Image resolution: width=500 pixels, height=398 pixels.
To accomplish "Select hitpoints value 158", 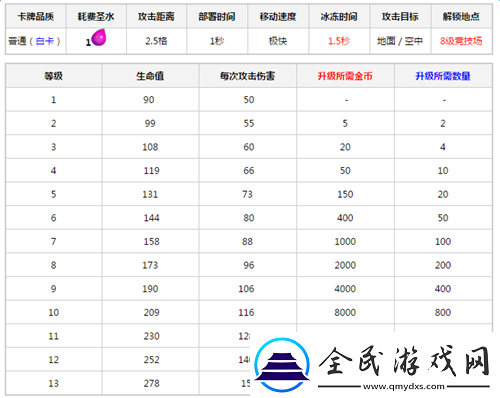I will pyautogui.click(x=152, y=242).
